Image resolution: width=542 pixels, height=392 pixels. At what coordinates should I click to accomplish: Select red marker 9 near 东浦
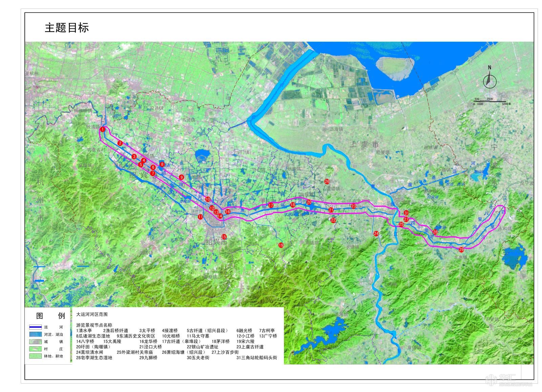tap(182, 177)
